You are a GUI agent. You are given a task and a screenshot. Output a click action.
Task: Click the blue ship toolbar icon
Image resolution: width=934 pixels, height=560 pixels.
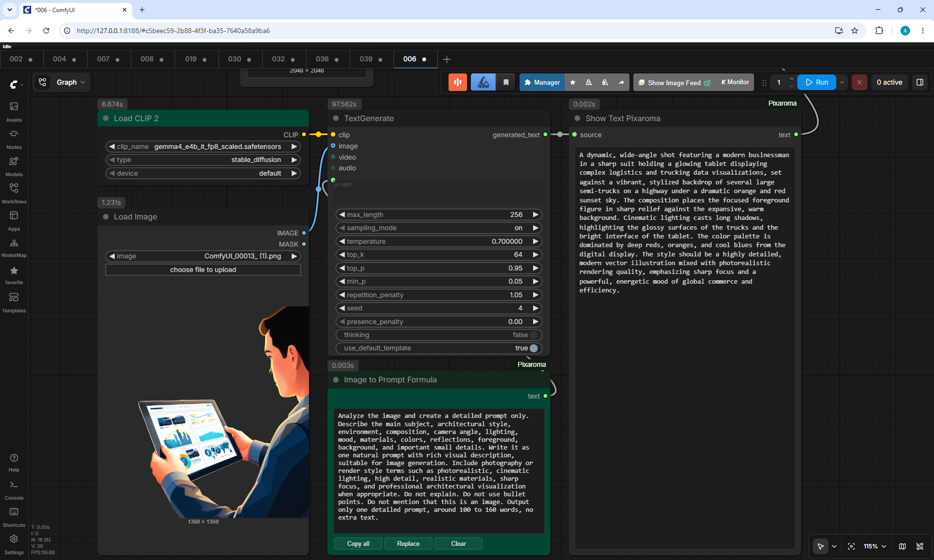pyautogui.click(x=484, y=82)
